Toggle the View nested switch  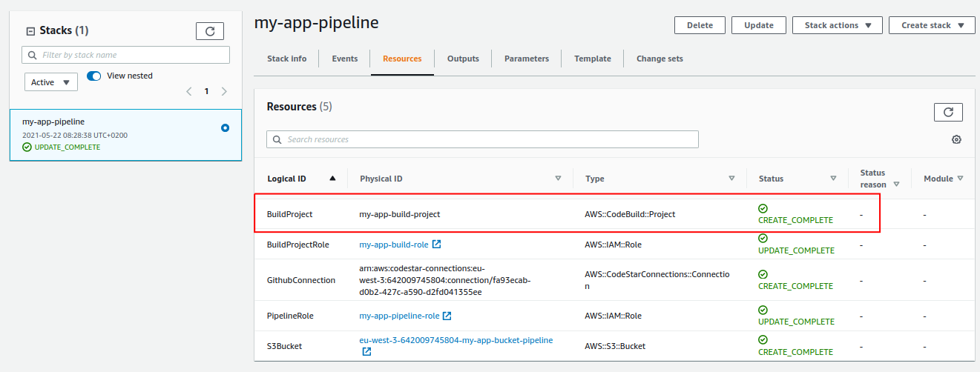[94, 76]
